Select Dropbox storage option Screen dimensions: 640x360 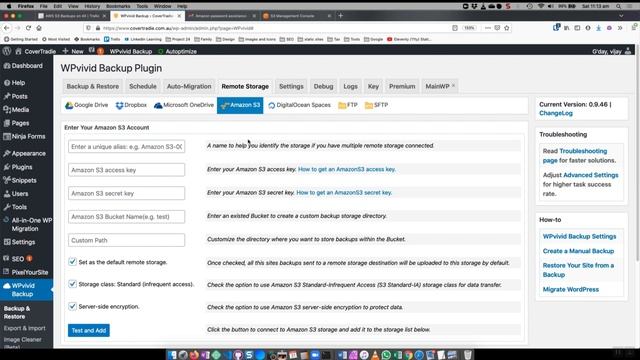[131, 105]
